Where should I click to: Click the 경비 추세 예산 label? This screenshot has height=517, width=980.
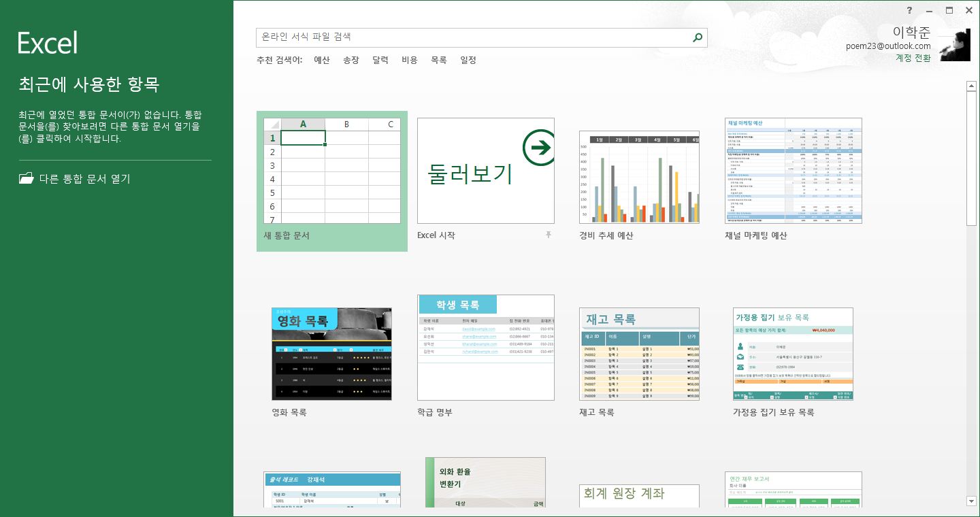tap(606, 235)
